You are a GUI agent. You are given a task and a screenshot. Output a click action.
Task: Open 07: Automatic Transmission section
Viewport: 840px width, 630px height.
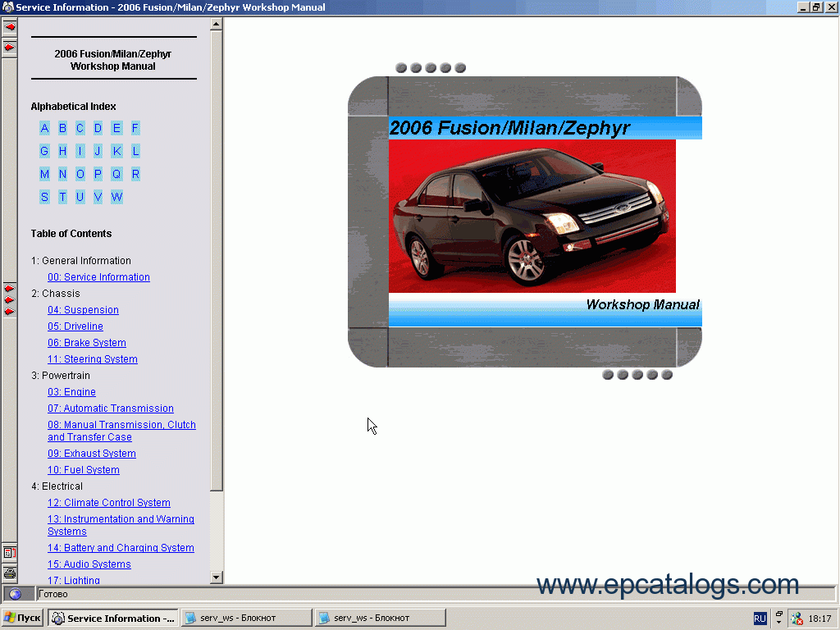coord(111,409)
